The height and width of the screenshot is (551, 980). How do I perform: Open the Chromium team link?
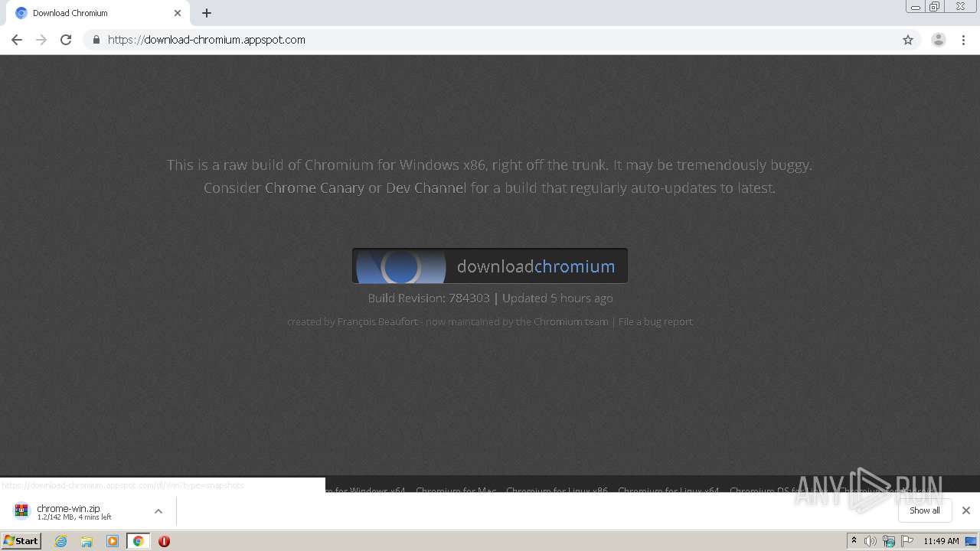click(571, 321)
